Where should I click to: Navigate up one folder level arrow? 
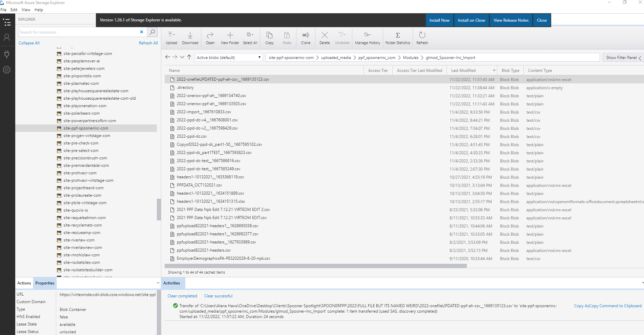click(x=189, y=57)
